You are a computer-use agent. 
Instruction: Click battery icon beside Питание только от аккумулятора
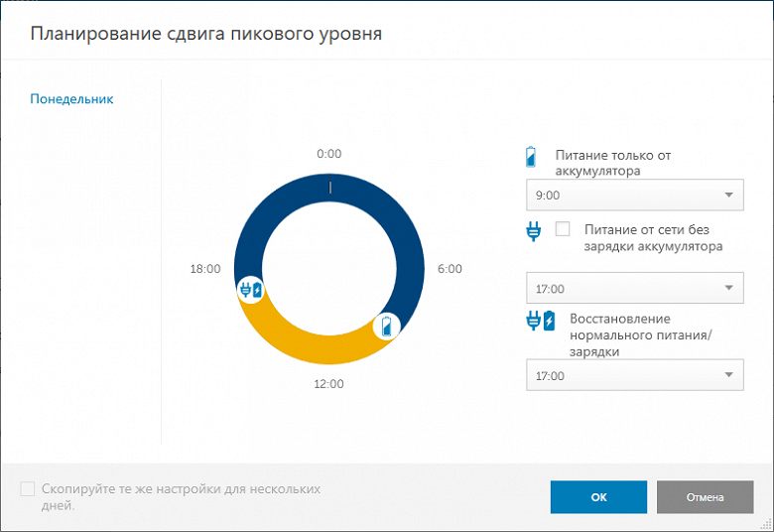click(x=531, y=157)
